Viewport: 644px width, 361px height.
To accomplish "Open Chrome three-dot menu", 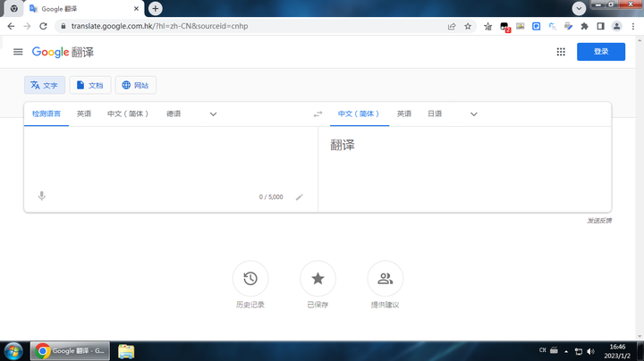I will 633,26.
